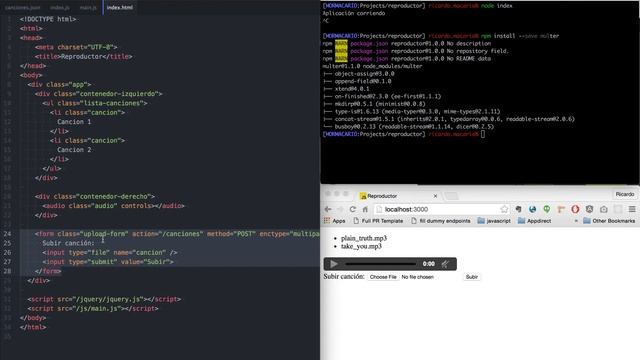Click the meta charset UTF-8 line
Viewport: 640px width, 360px height.
76,47
